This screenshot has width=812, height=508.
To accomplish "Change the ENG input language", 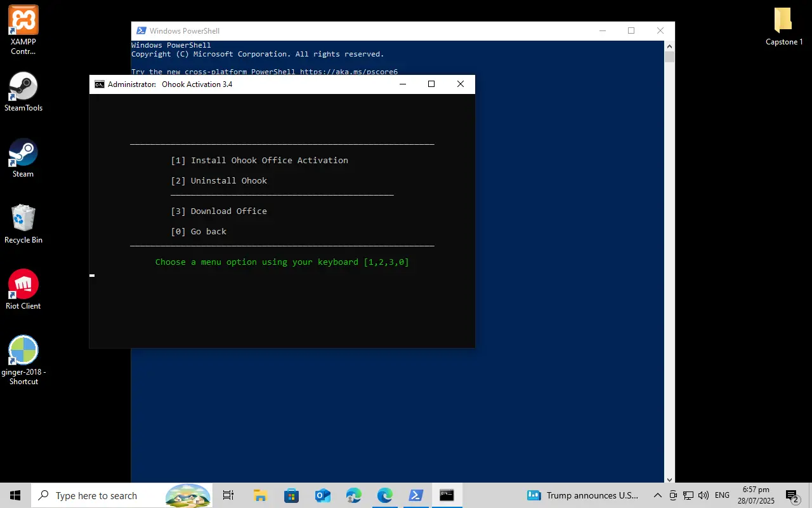I will (x=722, y=495).
